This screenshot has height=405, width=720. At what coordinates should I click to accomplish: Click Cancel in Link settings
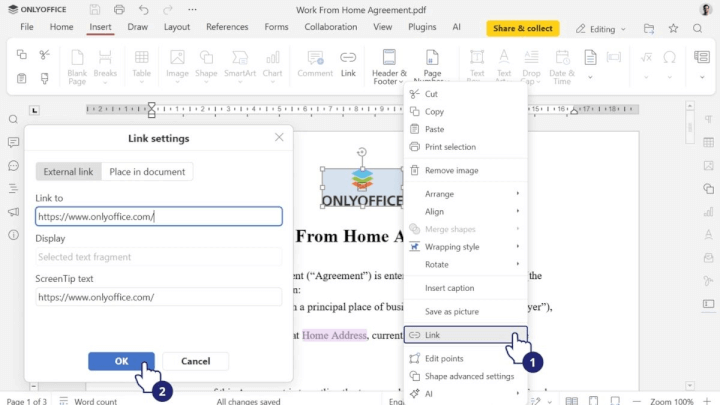coord(196,361)
